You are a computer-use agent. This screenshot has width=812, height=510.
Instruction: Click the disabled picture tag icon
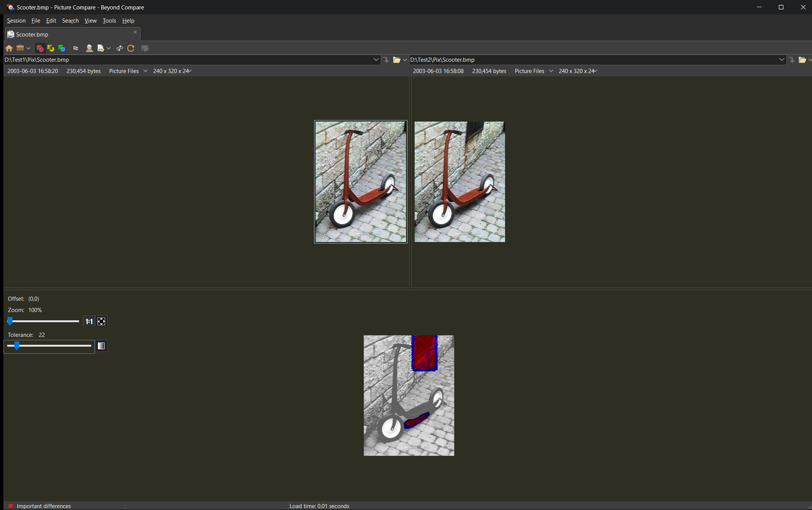[x=145, y=48]
